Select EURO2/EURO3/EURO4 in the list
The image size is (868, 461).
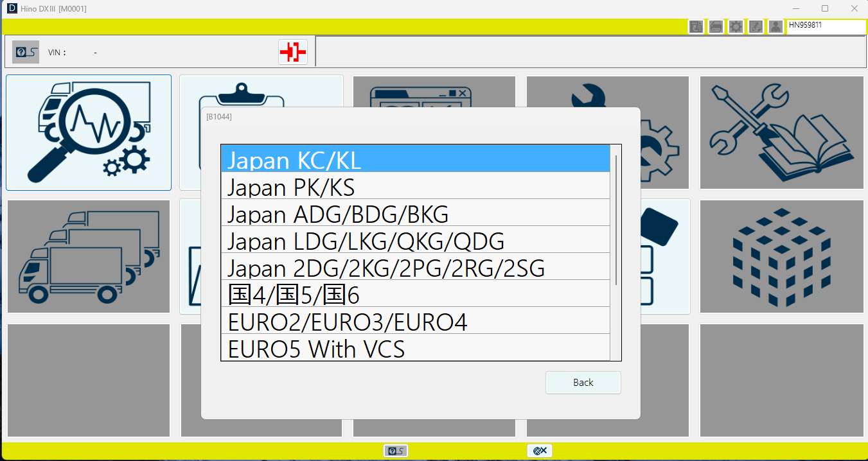[415, 320]
